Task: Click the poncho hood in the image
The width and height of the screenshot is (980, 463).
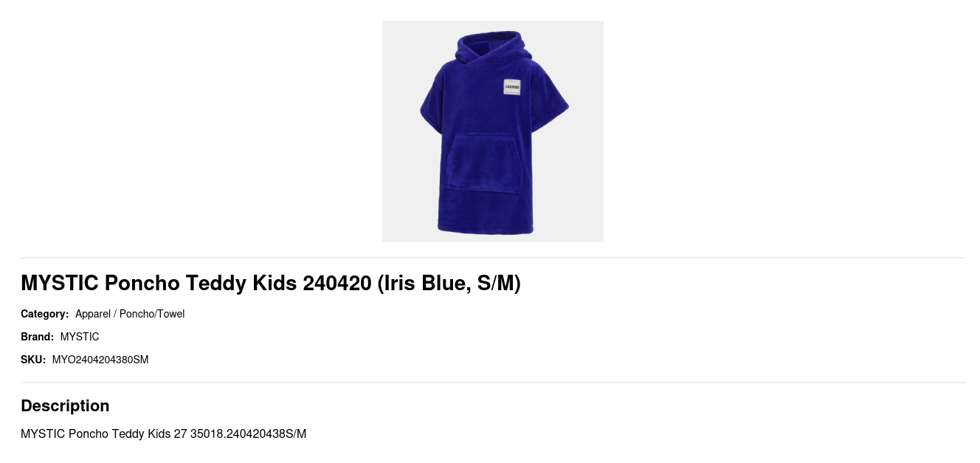Action: click(491, 52)
